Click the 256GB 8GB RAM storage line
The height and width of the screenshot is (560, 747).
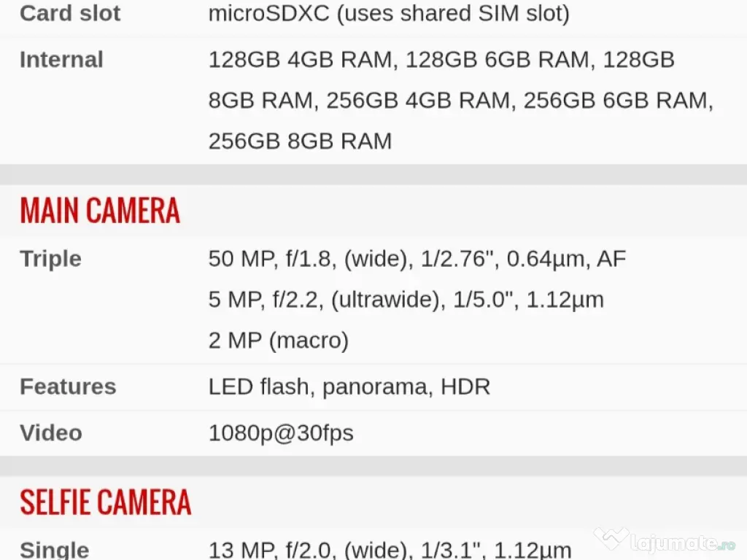[300, 141]
